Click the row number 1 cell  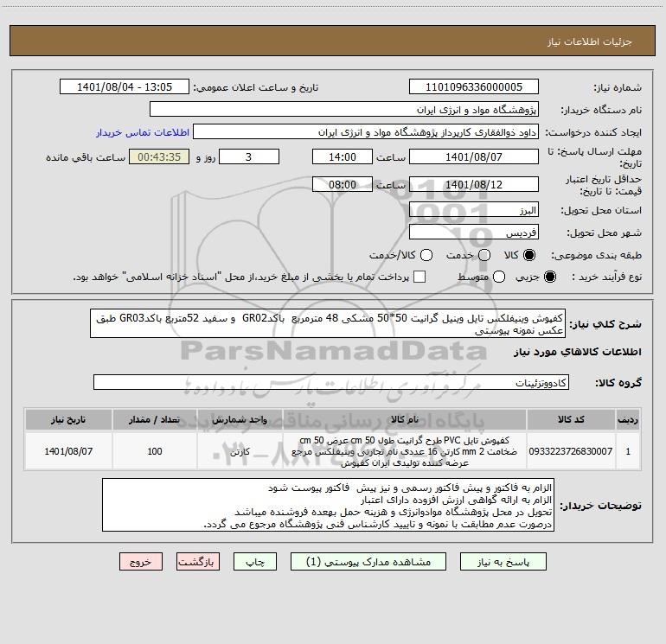[x=628, y=451]
